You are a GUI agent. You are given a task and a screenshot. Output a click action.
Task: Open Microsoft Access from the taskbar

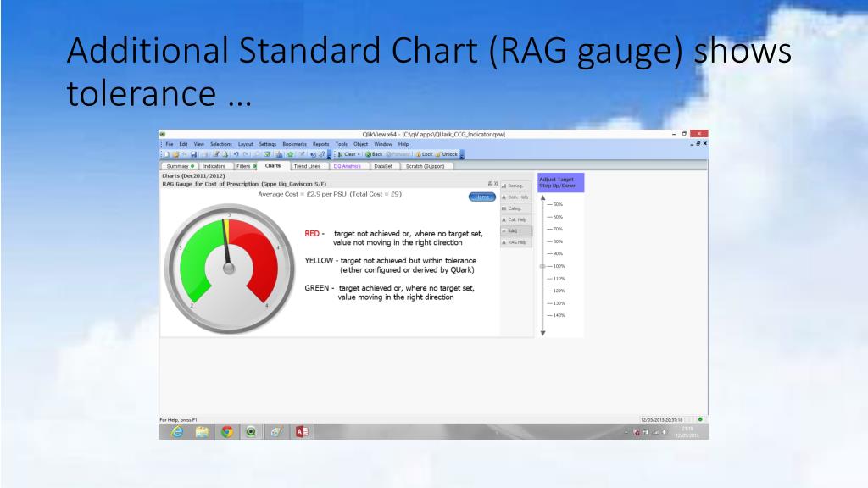pos(302,431)
